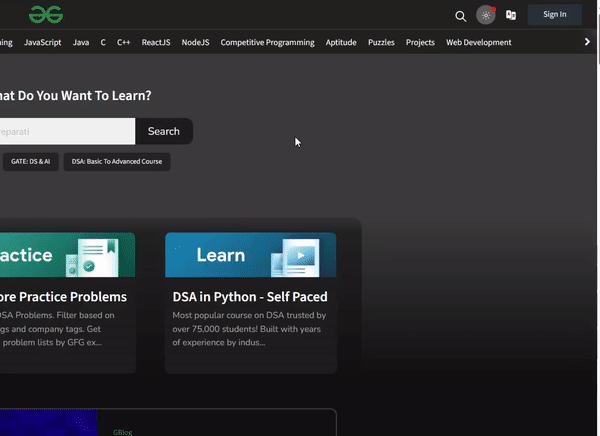Image resolution: width=600 pixels, height=436 pixels.
Task: Click the Search button
Action: (164, 131)
